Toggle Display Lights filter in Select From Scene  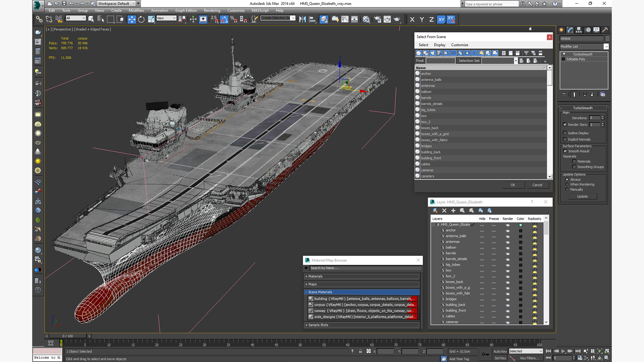click(x=432, y=53)
